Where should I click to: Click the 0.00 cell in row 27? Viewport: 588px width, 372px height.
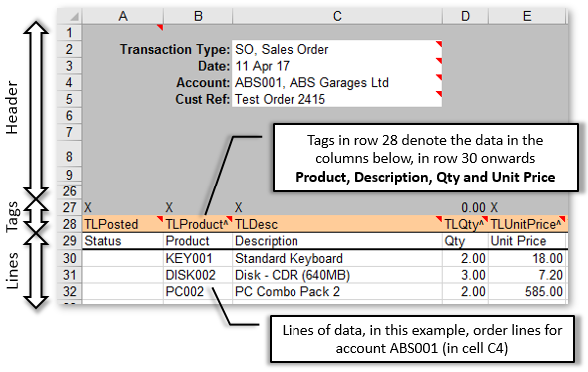coord(465,207)
